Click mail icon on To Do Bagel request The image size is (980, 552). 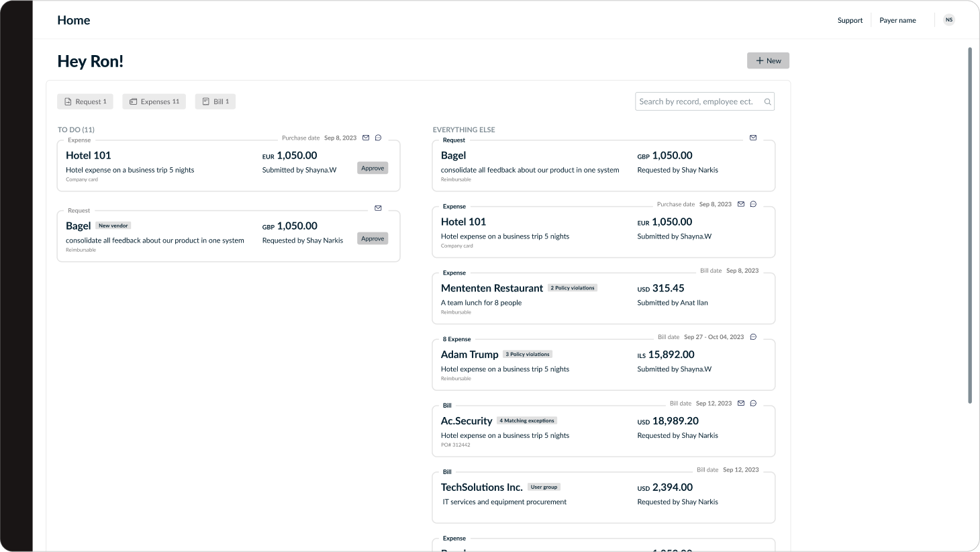point(378,208)
